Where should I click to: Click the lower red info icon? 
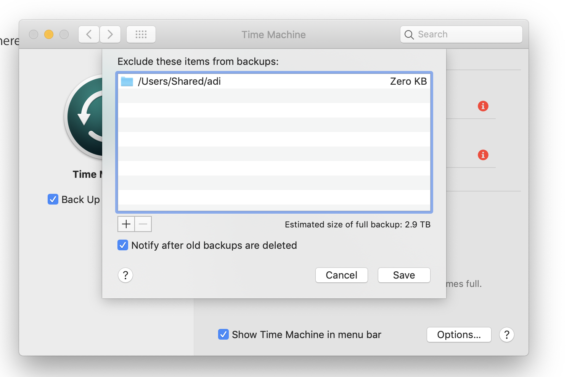click(x=483, y=155)
